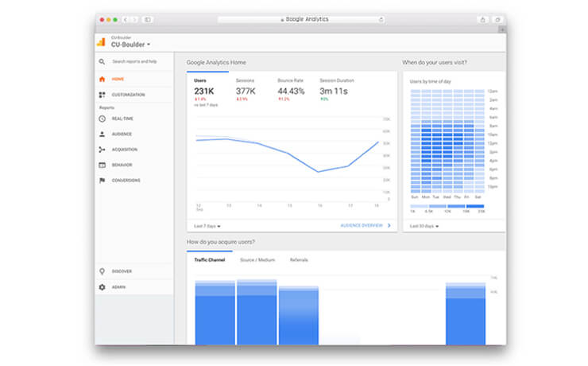This screenshot has height=366, width=588.
Task: Add a new tab with the plus button
Action: click(x=502, y=29)
